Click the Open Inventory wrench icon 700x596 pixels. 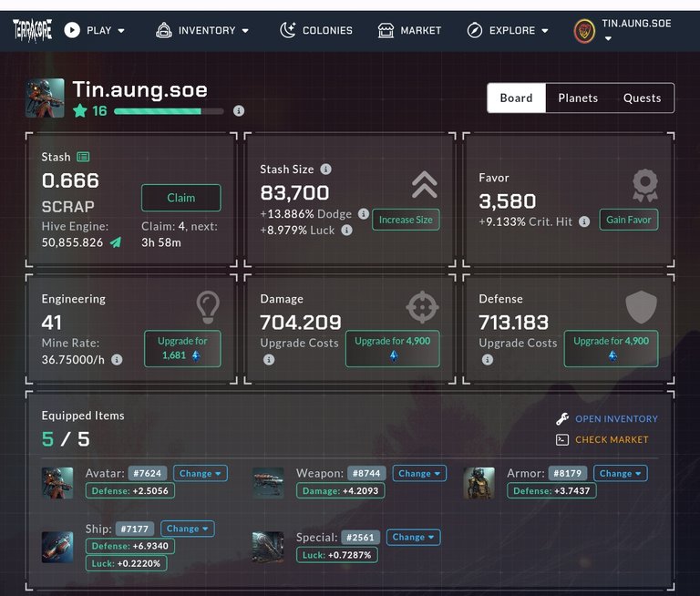click(x=562, y=419)
